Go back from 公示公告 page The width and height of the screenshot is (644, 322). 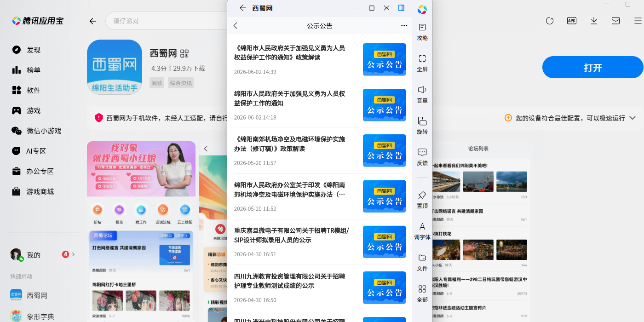236,26
